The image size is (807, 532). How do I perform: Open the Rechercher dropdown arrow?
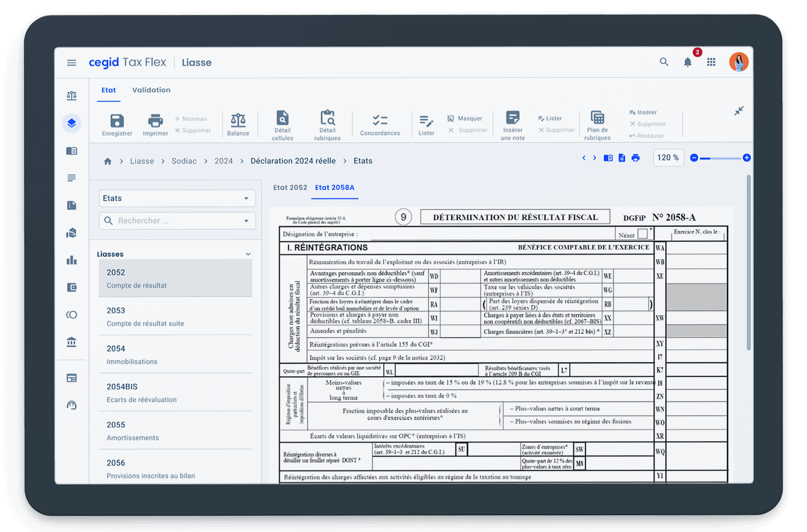246,221
